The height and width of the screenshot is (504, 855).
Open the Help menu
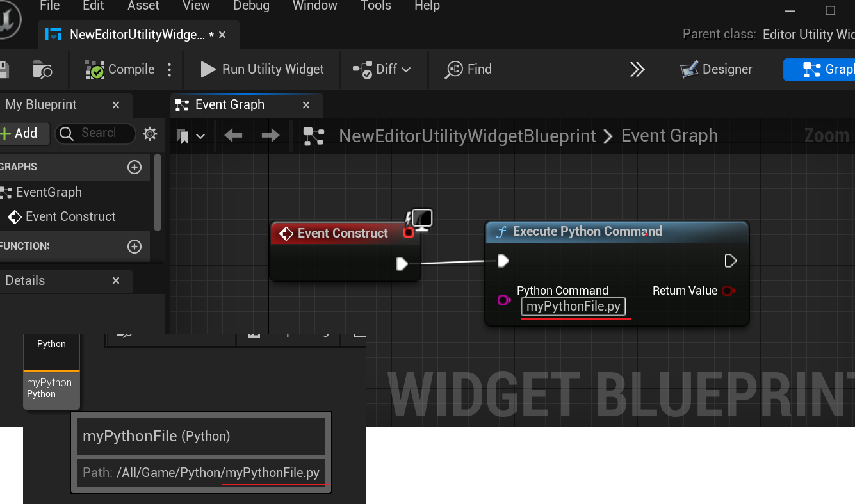(x=427, y=6)
